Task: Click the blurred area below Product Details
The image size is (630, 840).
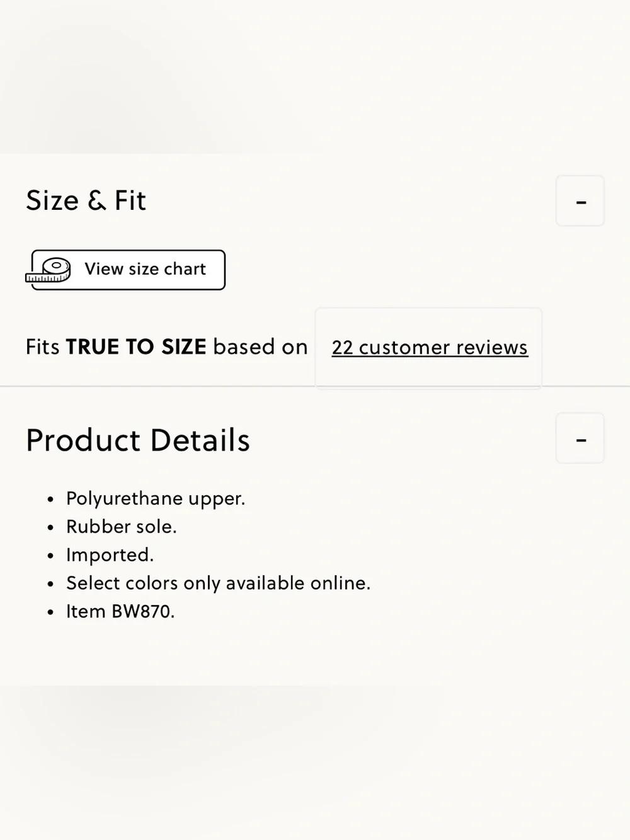Action: click(315, 762)
